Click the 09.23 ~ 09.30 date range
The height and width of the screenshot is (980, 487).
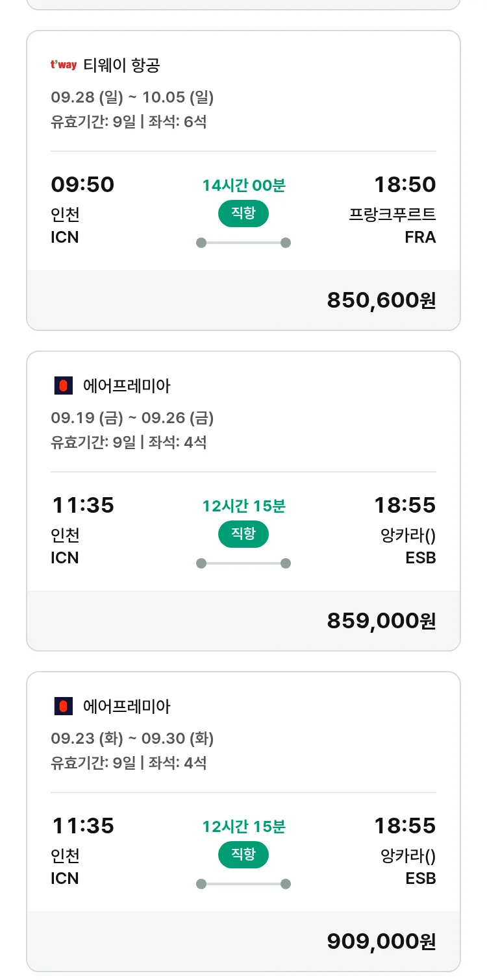click(132, 739)
